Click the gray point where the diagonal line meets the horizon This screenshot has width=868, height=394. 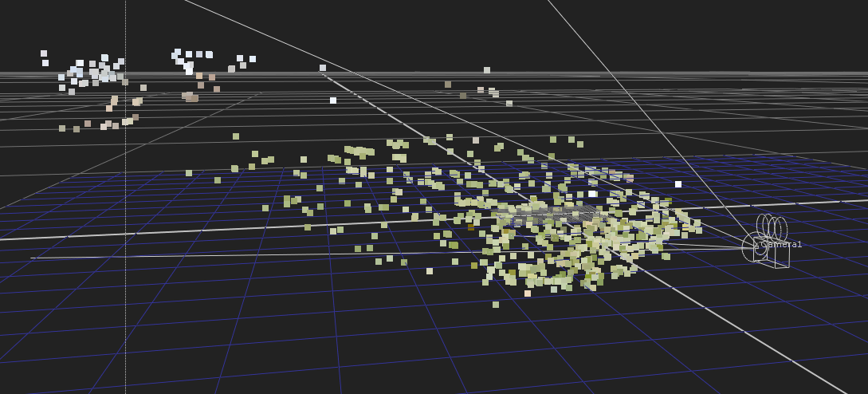click(x=323, y=68)
